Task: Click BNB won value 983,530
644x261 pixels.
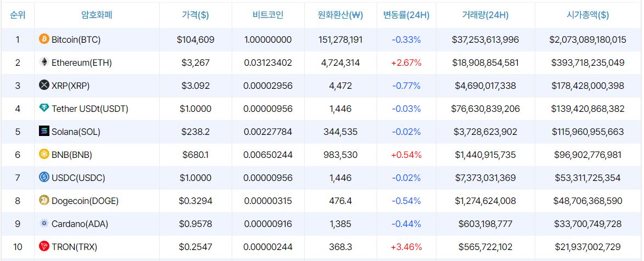Action: click(x=340, y=155)
